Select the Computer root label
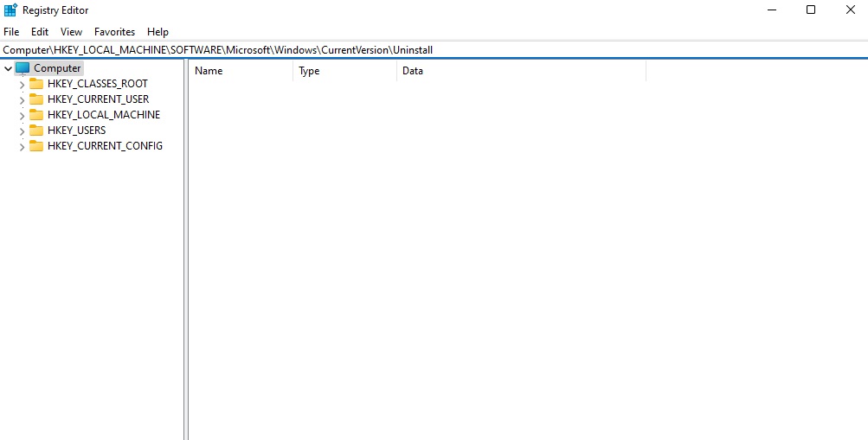This screenshot has width=868, height=440. point(58,68)
